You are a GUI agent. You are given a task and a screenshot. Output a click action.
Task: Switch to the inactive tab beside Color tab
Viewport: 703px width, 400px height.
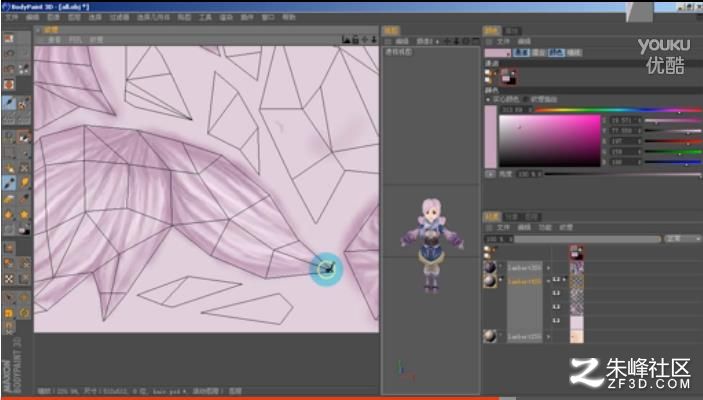click(512, 30)
